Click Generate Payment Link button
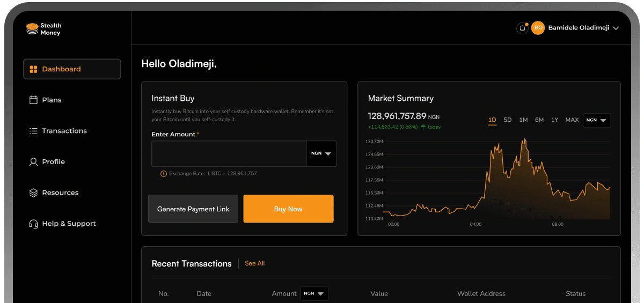The image size is (644, 303). tap(193, 209)
